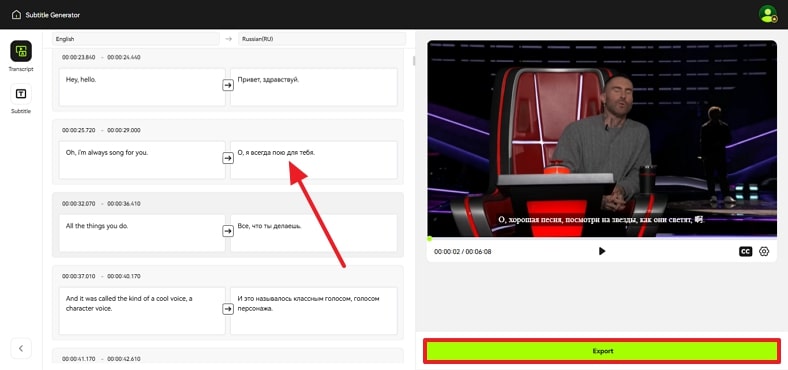Select the end timestamp 00:00:40.170
Screen dimensions: 788x370
(124, 276)
